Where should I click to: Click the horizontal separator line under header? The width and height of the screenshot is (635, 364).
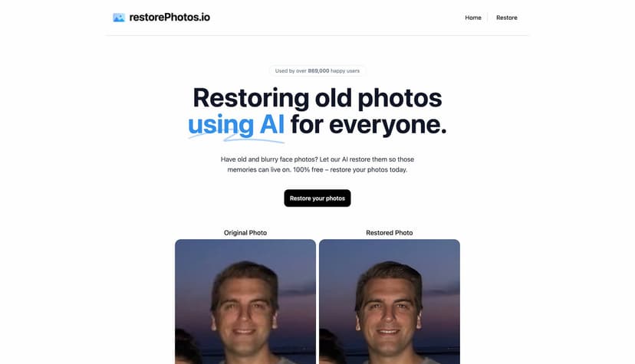tap(317, 35)
